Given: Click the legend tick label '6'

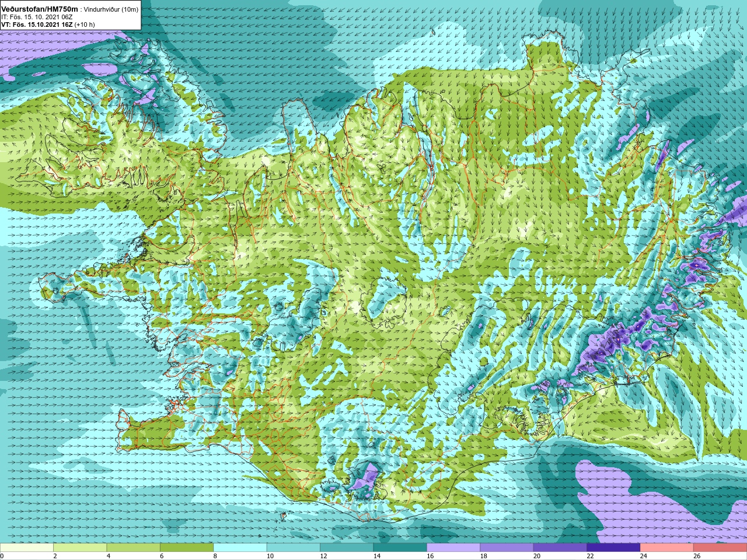Looking at the screenshot, I should 162,556.
